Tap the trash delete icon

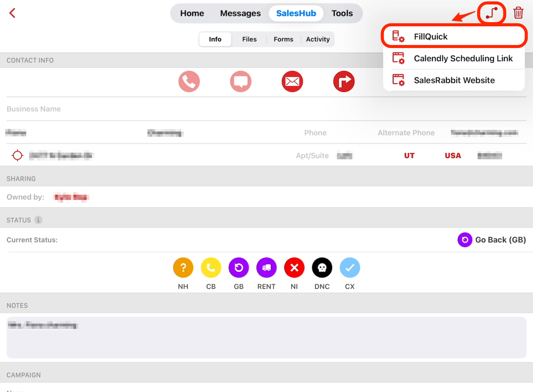click(518, 13)
